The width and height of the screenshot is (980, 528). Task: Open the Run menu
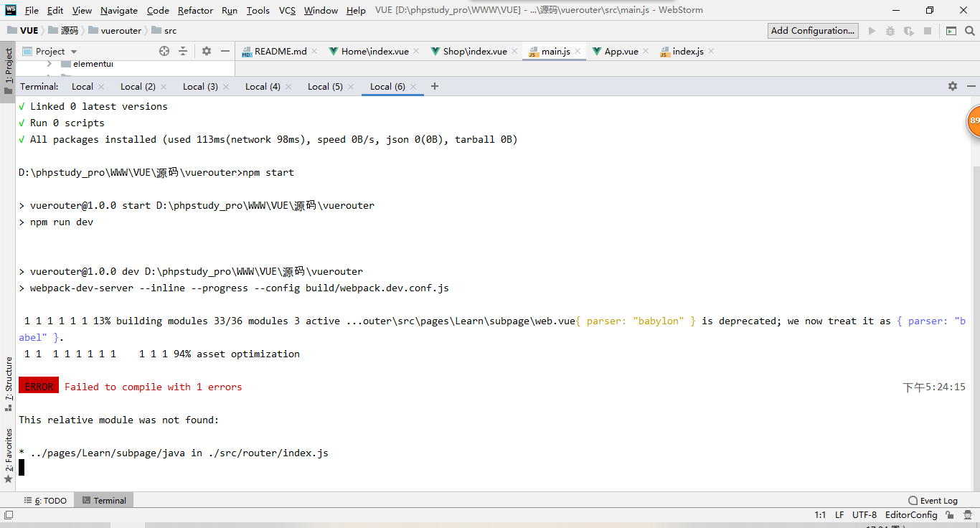click(x=230, y=10)
